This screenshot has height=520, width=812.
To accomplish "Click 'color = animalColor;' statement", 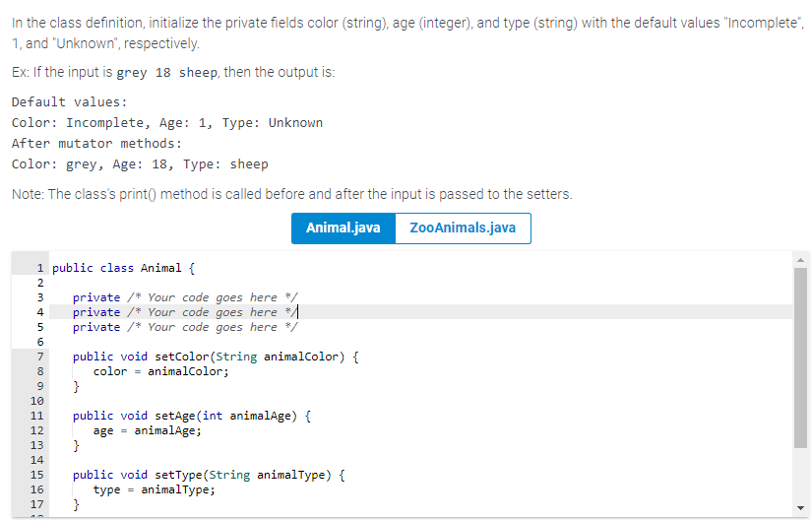I will click(x=161, y=371).
